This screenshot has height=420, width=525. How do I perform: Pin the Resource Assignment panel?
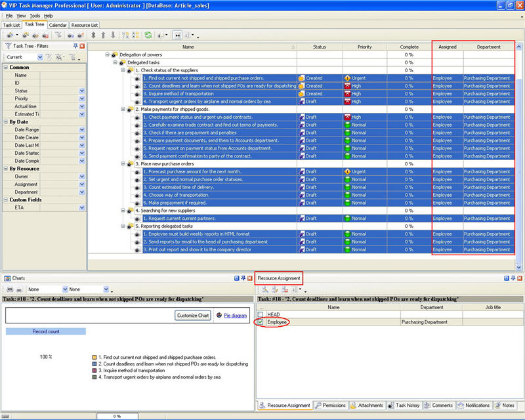click(x=513, y=278)
